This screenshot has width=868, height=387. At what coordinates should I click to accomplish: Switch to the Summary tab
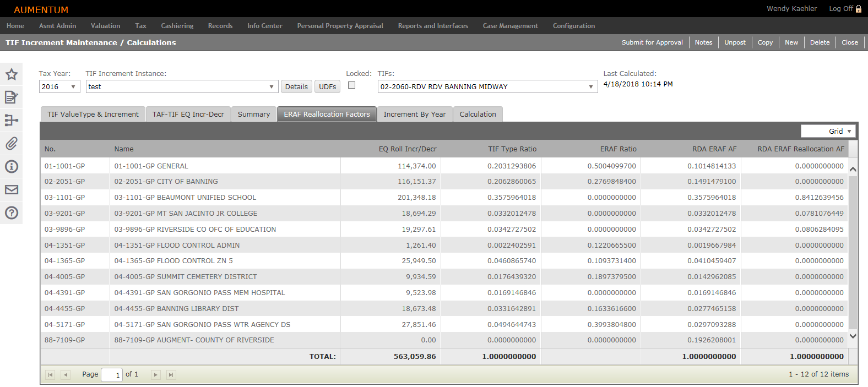tap(253, 115)
